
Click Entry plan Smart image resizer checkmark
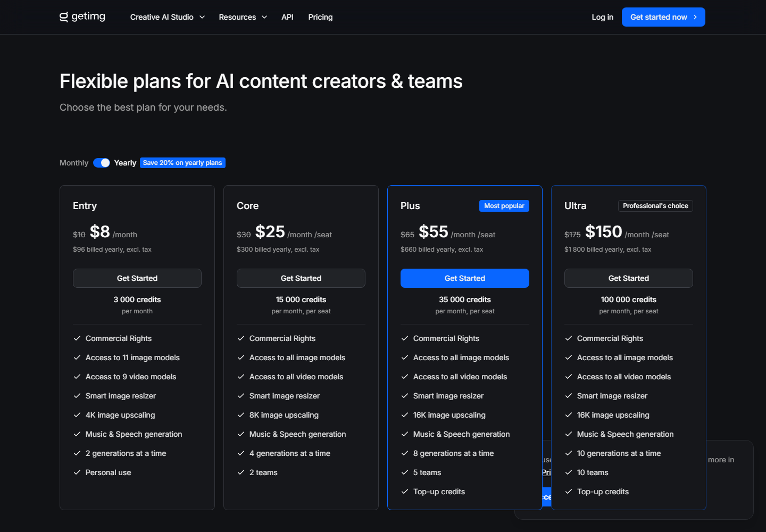77,396
